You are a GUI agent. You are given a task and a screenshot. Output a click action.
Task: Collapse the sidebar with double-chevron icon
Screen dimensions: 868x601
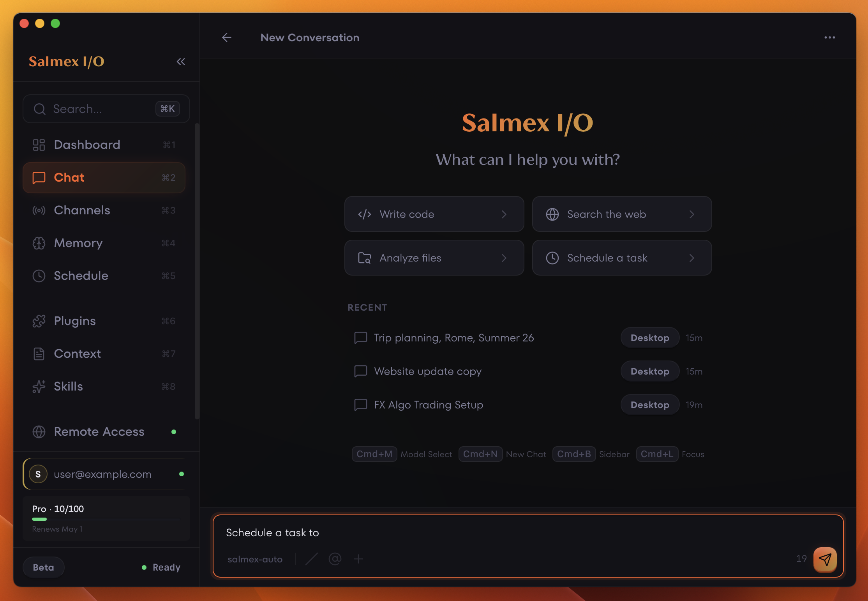point(181,62)
